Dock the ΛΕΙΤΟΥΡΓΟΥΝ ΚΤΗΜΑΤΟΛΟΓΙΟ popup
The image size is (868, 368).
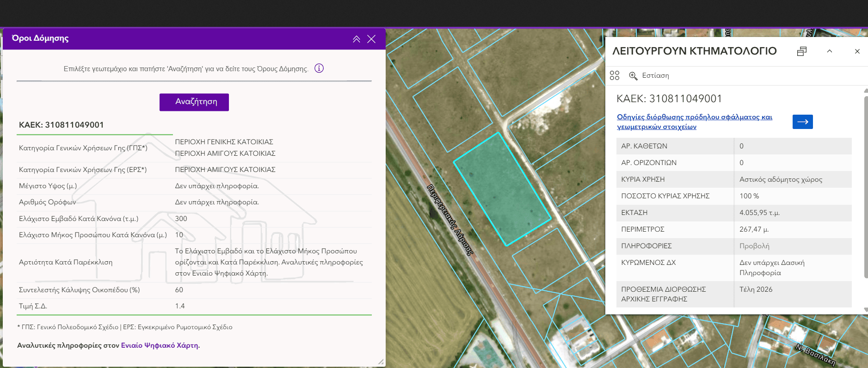802,51
